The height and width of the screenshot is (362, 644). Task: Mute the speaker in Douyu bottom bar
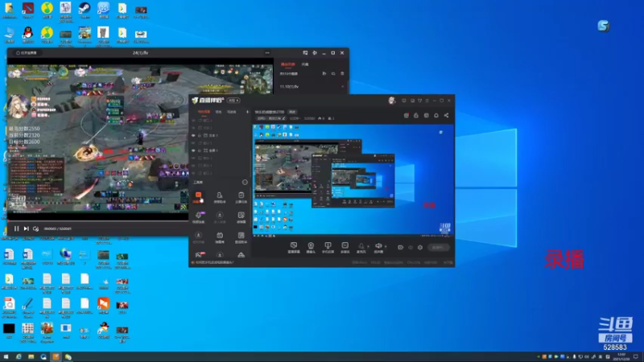[378, 247]
